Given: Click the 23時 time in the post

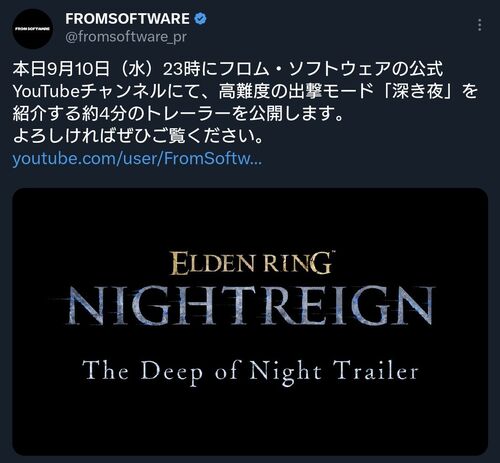Looking at the screenshot, I should point(182,69).
